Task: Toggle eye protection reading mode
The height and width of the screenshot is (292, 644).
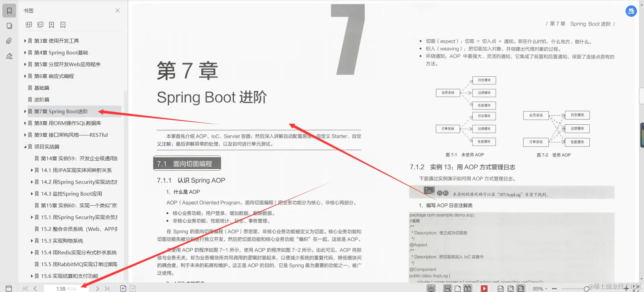Action: coord(431,288)
